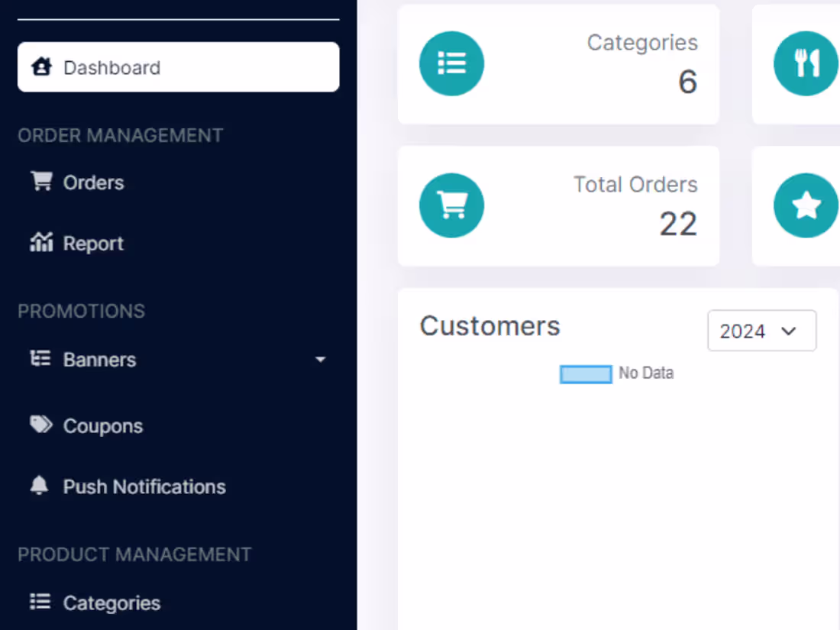
Task: Click the teal Total Orders cart icon
Action: pos(451,205)
